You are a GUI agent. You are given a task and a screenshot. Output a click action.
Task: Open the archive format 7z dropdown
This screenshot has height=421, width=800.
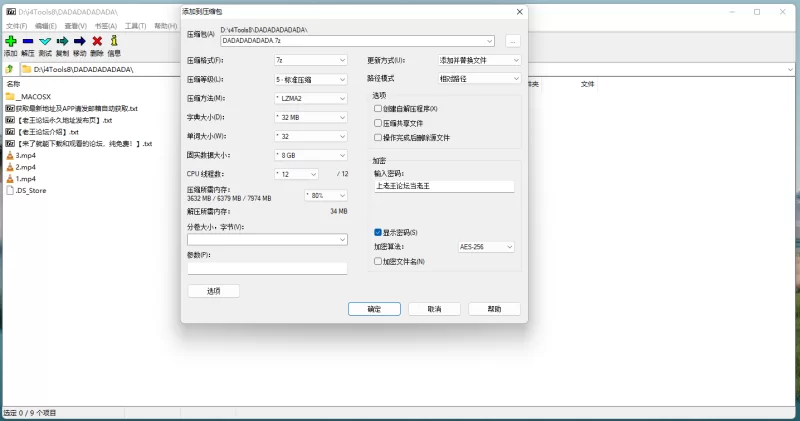click(x=311, y=60)
